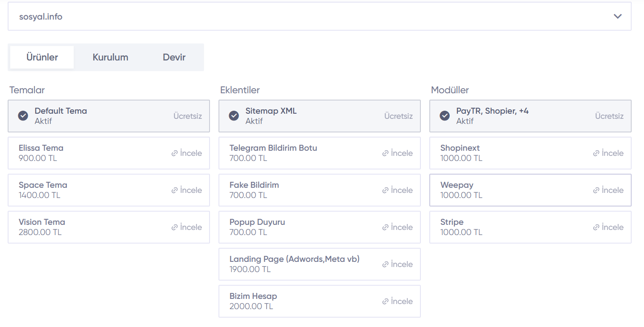The width and height of the screenshot is (644, 327).
Task: Click the Ücretsiz label on PayTR, Shopier
Action: [x=609, y=116]
